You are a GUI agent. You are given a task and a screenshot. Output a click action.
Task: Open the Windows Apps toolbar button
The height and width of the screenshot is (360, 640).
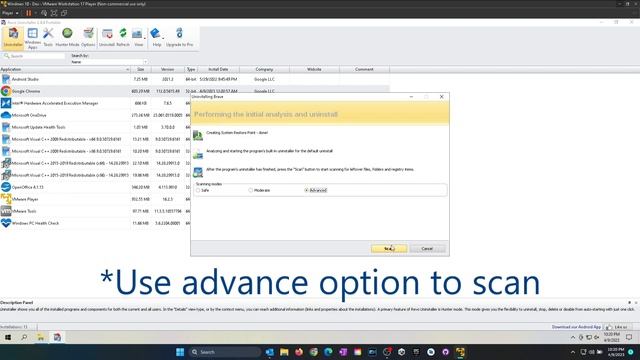coord(33,38)
